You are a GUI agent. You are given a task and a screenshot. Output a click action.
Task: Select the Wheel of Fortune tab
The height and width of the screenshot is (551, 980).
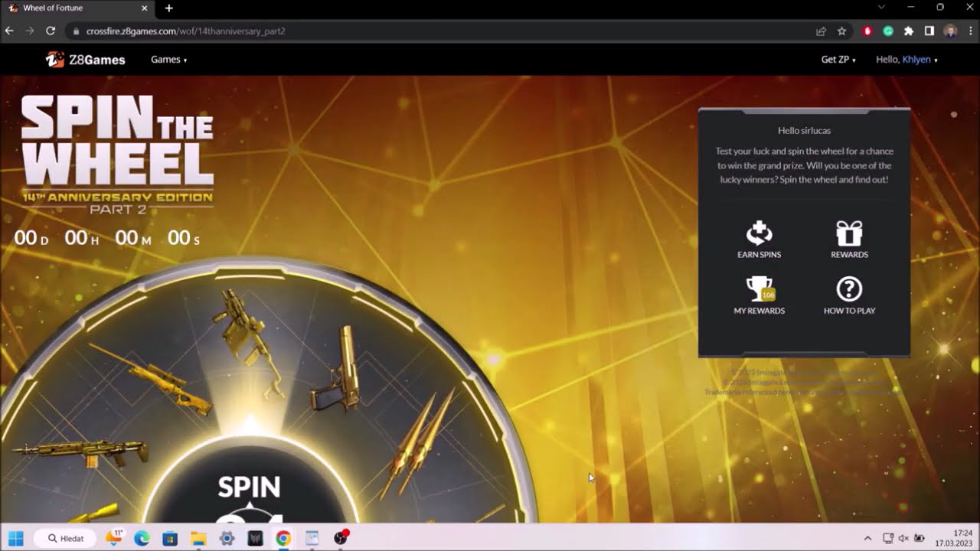78,8
